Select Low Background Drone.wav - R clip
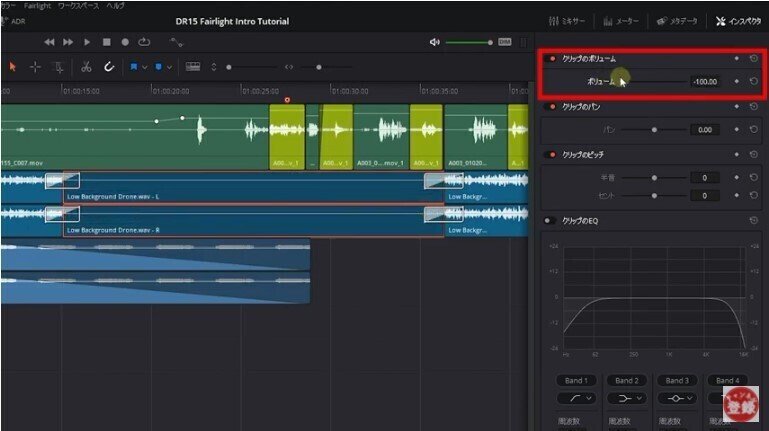Viewport: 769px width, 431px height. point(254,221)
